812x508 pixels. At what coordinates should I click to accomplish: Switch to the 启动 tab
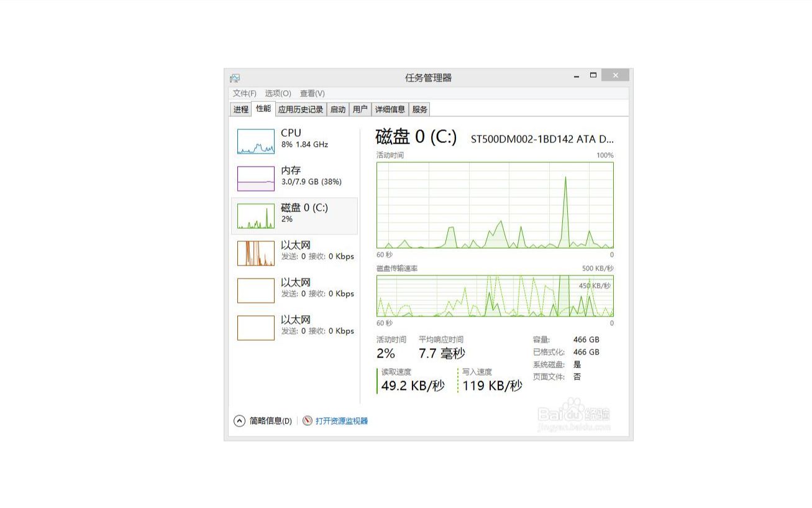338,109
